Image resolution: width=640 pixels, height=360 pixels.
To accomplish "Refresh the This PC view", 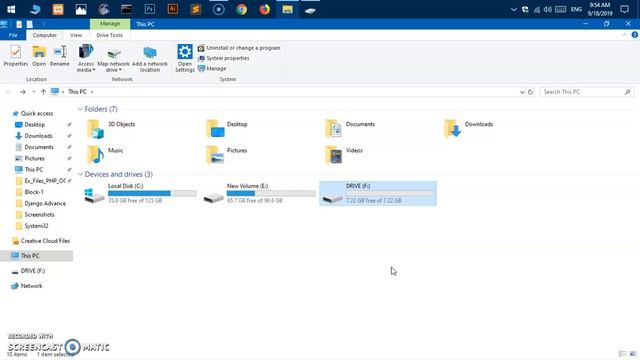I will click(531, 92).
